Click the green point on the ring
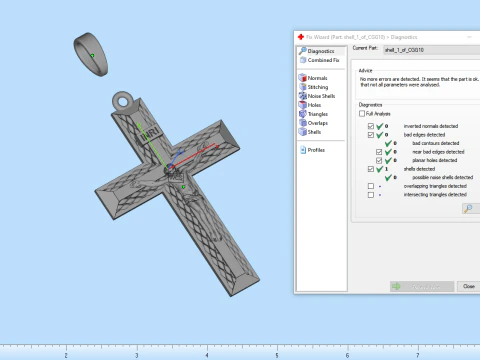Screen dimensions: 480x360 click(92, 55)
